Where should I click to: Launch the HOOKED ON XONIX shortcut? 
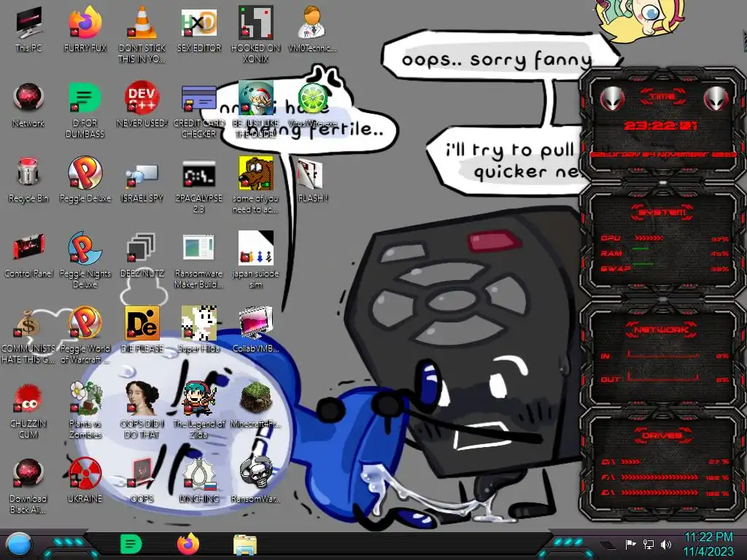256,34
